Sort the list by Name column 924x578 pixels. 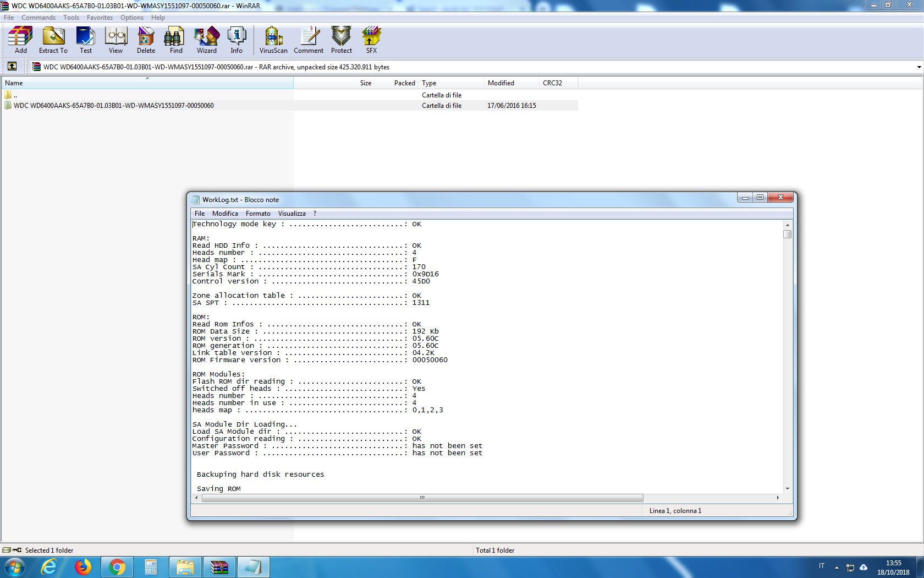point(147,83)
